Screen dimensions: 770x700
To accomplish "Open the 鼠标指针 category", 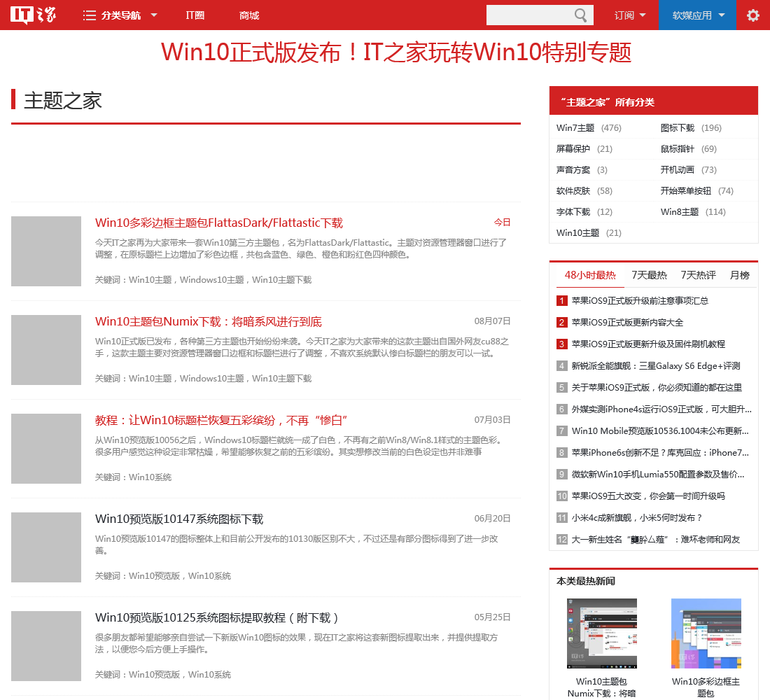I will [677, 149].
